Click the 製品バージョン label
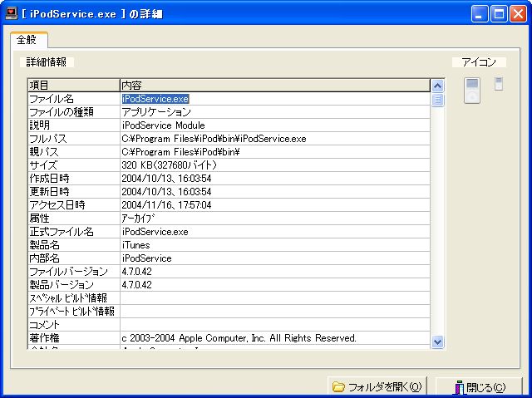The width and height of the screenshot is (532, 398). pyautogui.click(x=62, y=284)
